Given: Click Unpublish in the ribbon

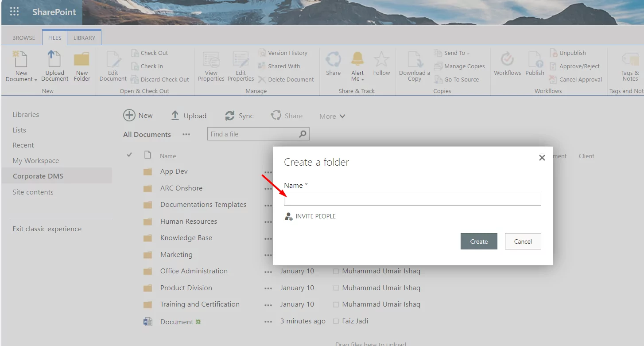Looking at the screenshot, I should 567,53.
